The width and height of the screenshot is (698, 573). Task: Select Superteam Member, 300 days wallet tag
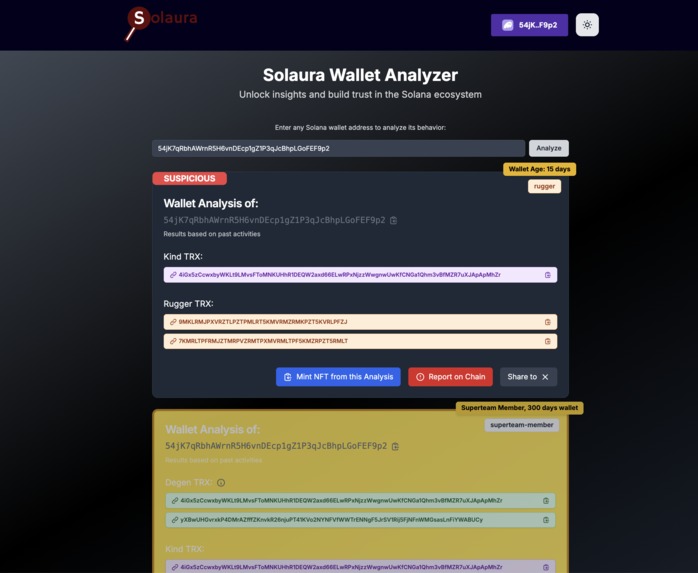tap(519, 408)
